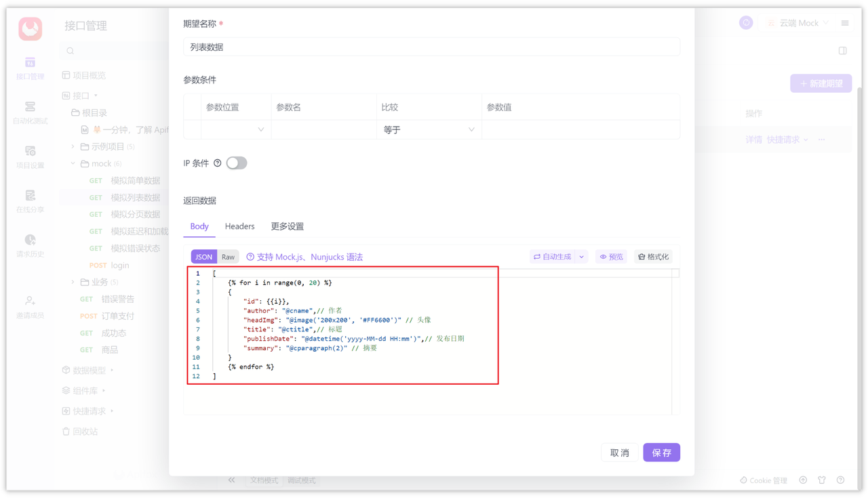Click the 保存 button
This screenshot has height=498, width=868.
pyautogui.click(x=661, y=452)
